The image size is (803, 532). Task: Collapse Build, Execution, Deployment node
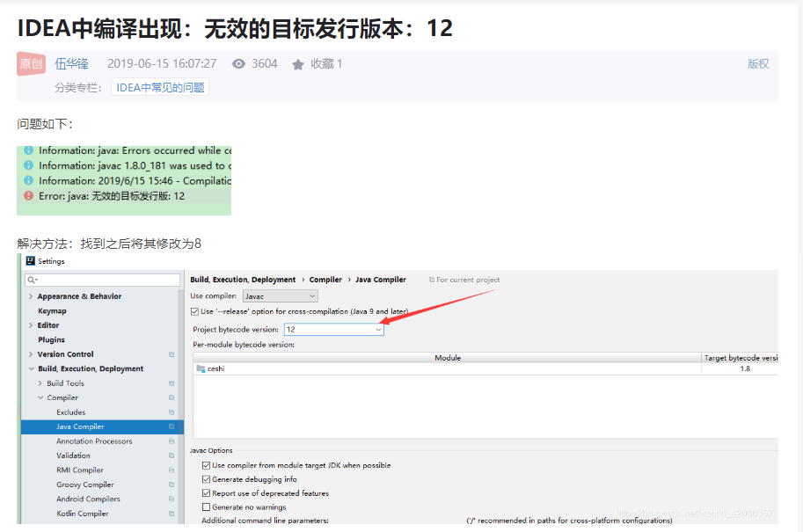32,368
